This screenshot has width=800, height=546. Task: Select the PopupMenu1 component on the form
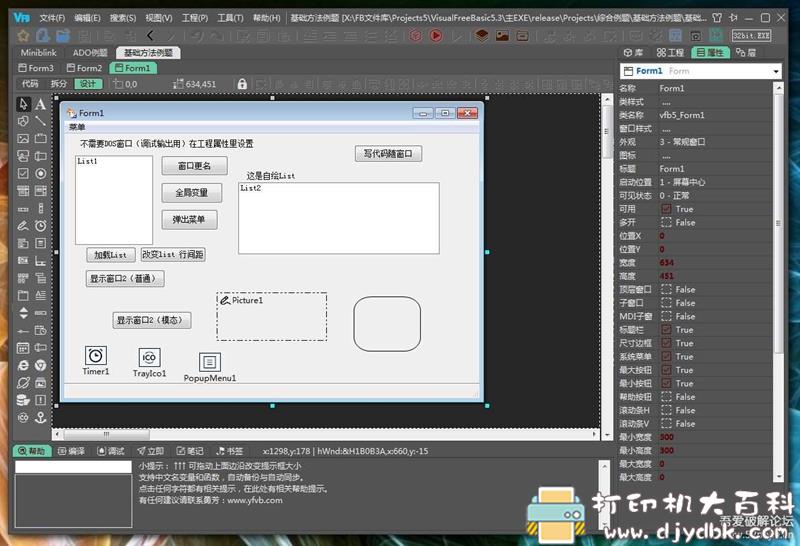coord(210,367)
